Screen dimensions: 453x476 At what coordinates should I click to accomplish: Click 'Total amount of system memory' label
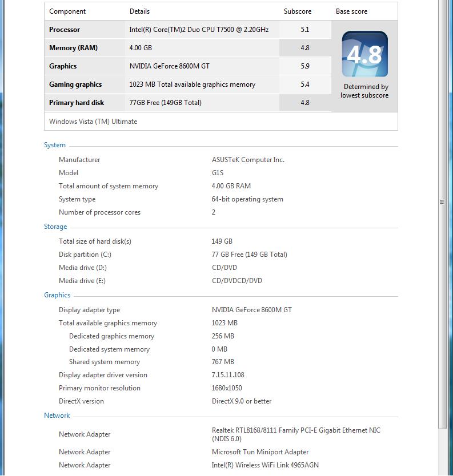109,186
